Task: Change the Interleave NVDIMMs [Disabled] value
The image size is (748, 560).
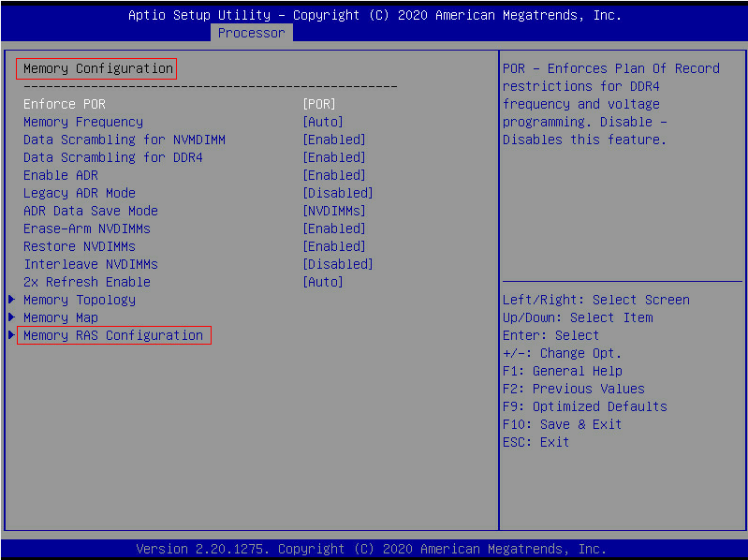Action: point(337,264)
